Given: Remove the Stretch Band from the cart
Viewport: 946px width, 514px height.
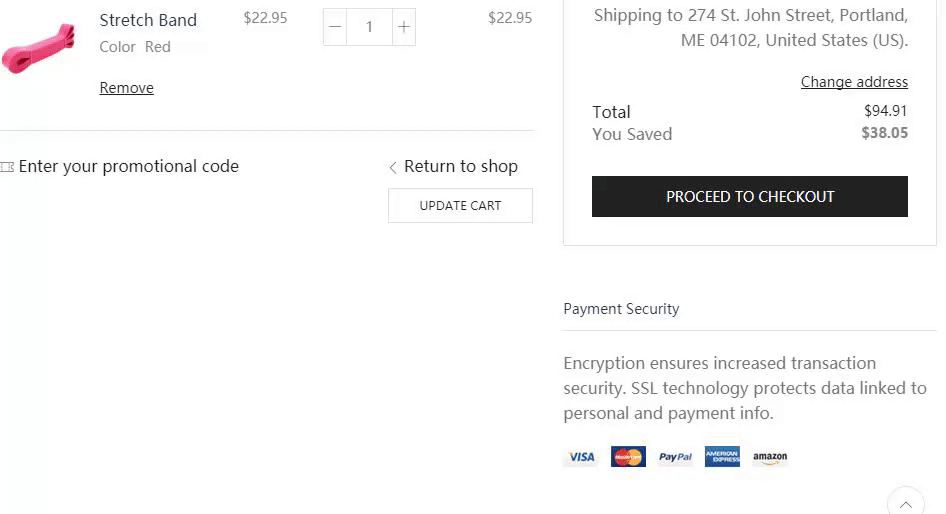Looking at the screenshot, I should point(127,88).
